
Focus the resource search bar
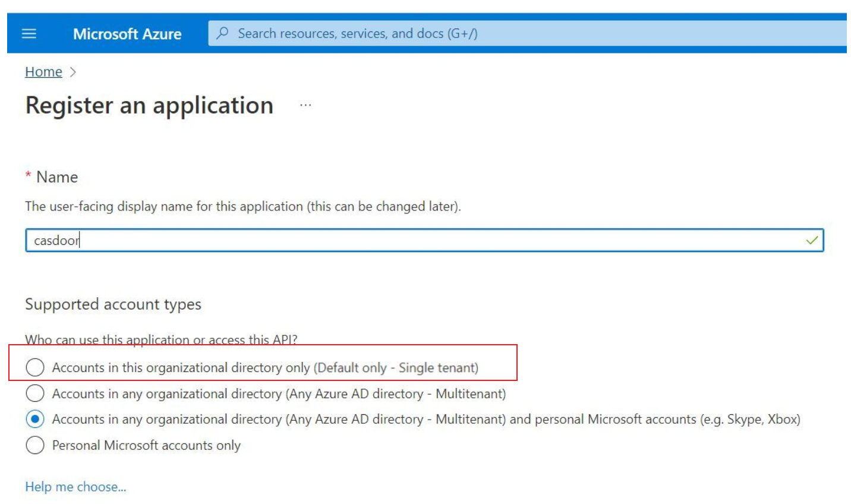click(x=357, y=33)
